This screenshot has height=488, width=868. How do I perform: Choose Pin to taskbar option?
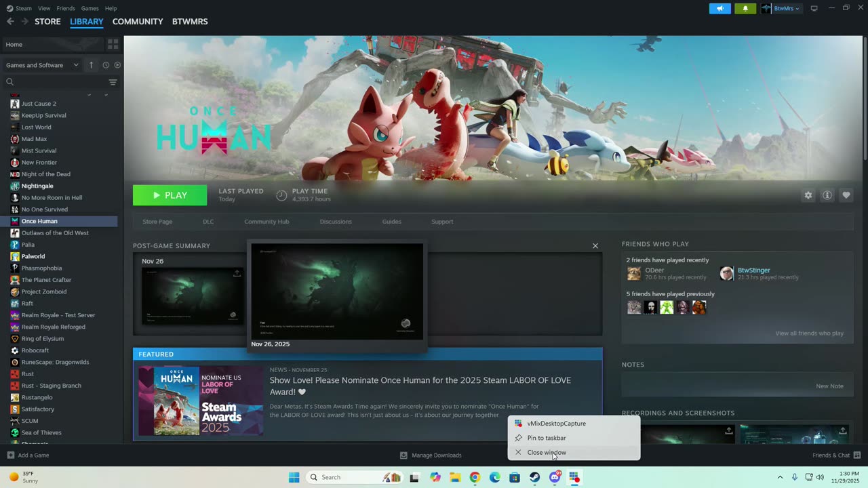[x=574, y=438]
